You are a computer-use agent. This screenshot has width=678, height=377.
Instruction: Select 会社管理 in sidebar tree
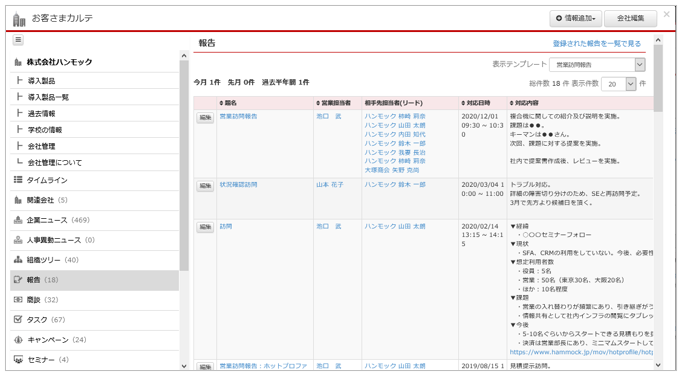(x=42, y=146)
